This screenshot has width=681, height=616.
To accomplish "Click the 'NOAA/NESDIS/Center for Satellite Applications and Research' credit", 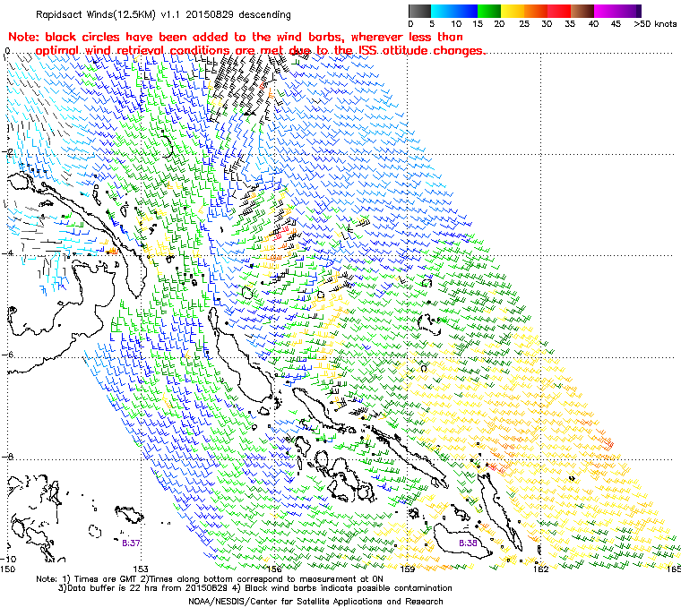I will [315, 602].
